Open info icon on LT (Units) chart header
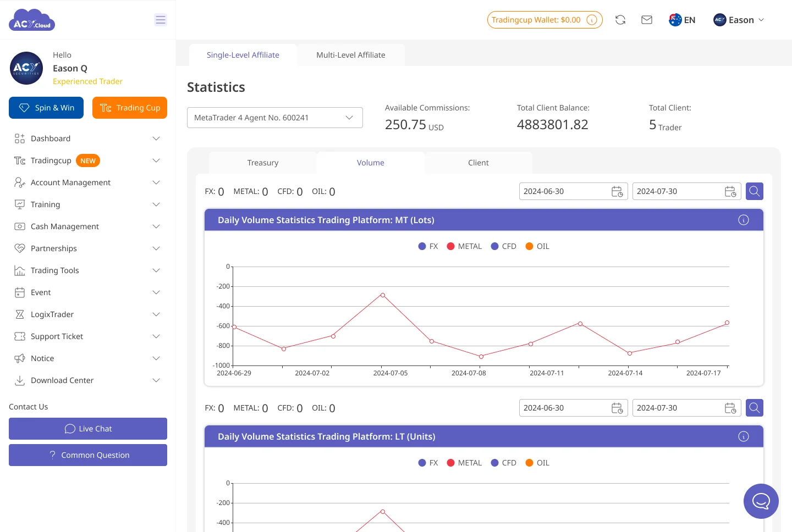This screenshot has width=792, height=532. pos(744,436)
